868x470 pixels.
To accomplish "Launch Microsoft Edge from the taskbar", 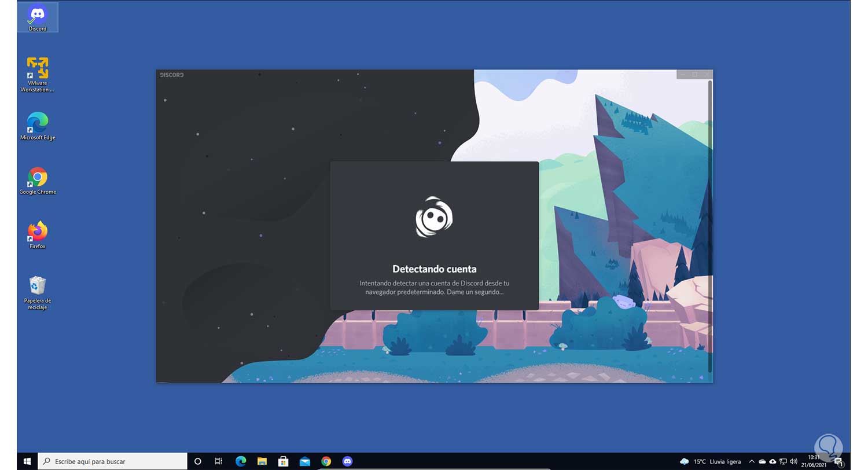I will (241, 461).
